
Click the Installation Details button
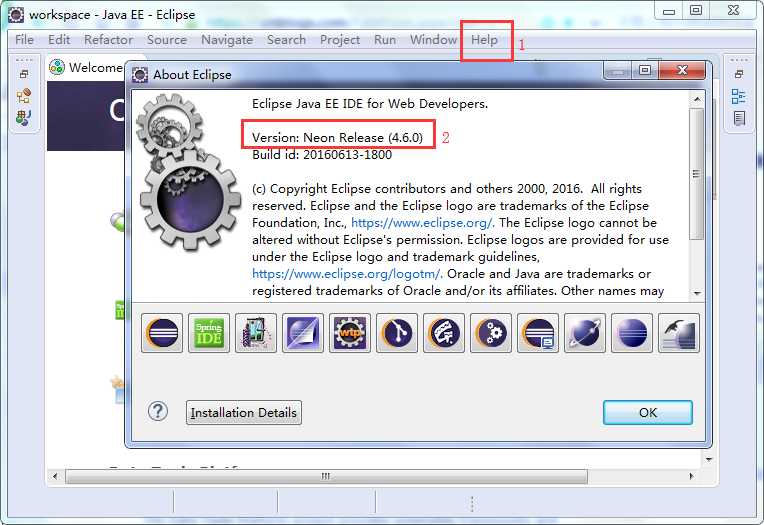244,412
